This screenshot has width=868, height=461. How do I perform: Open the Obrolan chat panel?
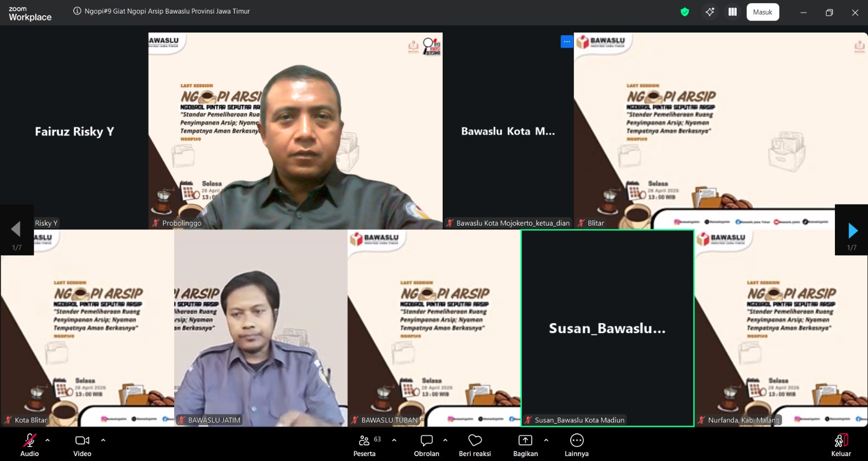click(427, 440)
